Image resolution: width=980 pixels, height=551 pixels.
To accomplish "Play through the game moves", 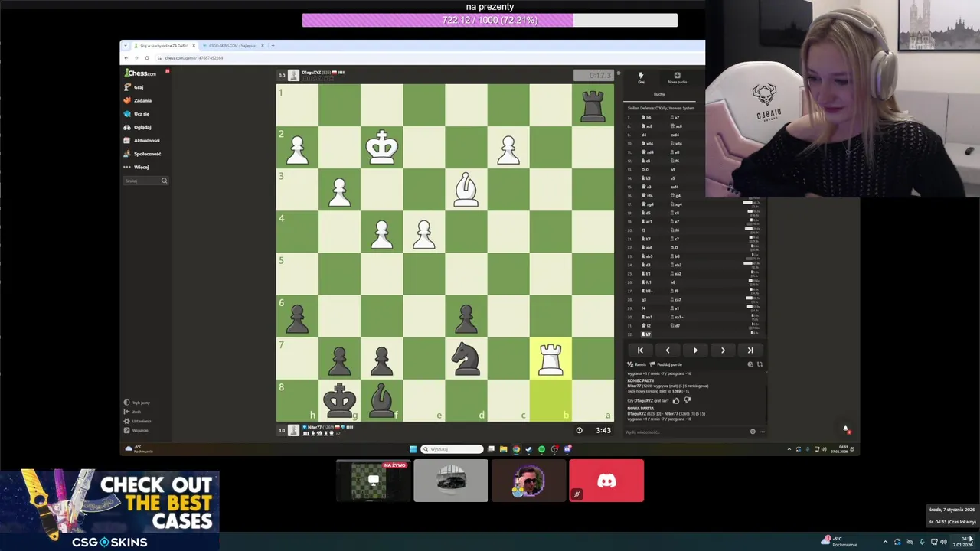I will [695, 350].
